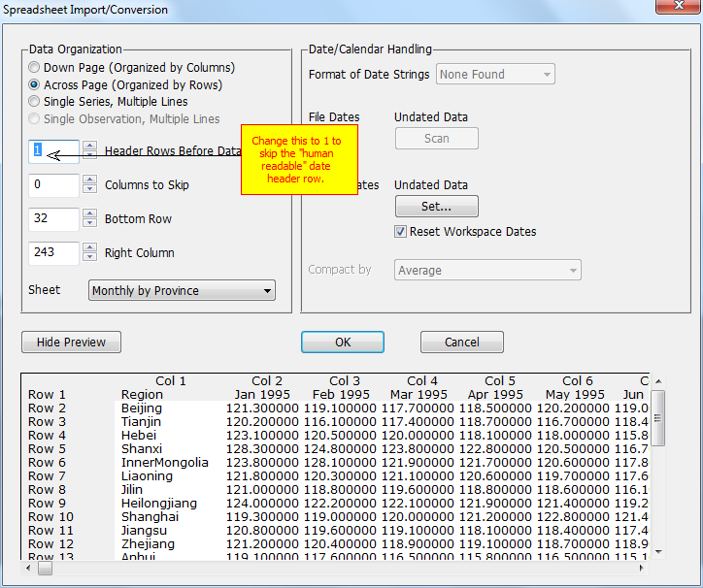This screenshot has width=703, height=588.
Task: Choose Single Series, Multiple Lines option
Action: [35, 102]
